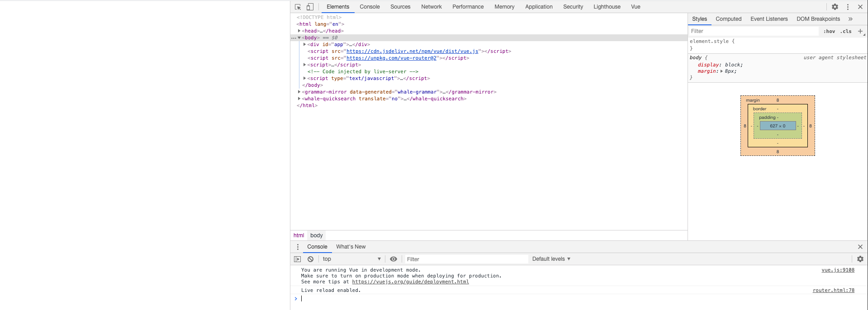Select html in the breadcrumb bar

click(299, 235)
